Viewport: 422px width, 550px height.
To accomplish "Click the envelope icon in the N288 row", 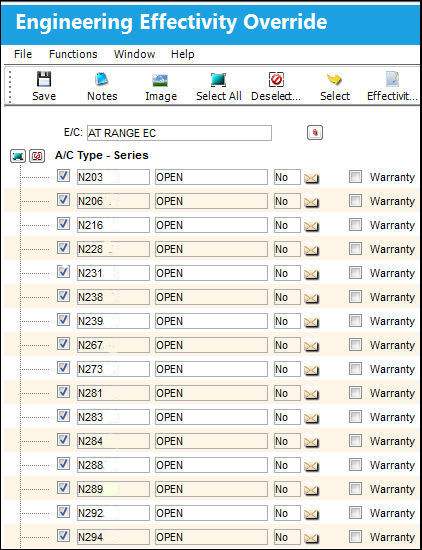I will pyautogui.click(x=311, y=467).
